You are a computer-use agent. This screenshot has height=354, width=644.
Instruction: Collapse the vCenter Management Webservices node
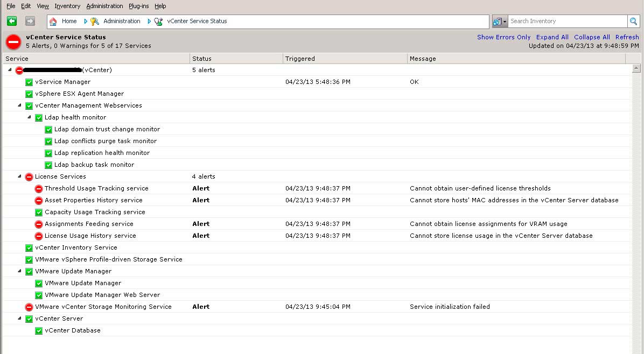tap(20, 105)
